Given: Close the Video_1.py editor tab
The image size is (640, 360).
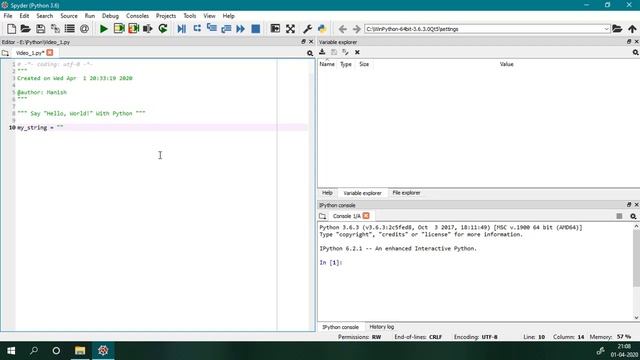Looking at the screenshot, I should click(x=50, y=53).
